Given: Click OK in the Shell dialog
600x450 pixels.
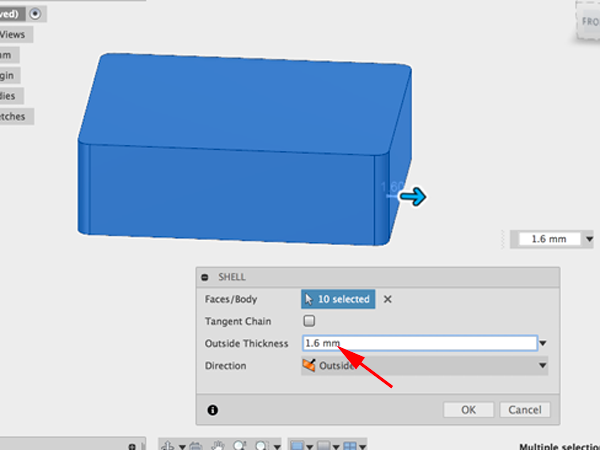Looking at the screenshot, I should [x=468, y=410].
